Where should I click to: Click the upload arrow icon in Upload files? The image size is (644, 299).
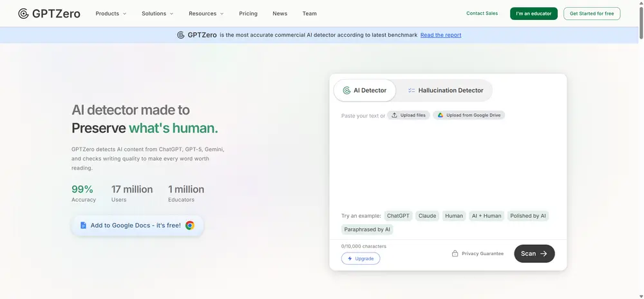click(x=394, y=115)
